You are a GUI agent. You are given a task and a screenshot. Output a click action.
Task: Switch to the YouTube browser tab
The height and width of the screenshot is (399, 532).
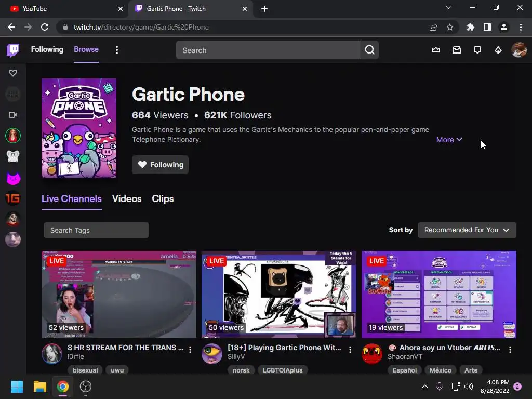[64, 9]
